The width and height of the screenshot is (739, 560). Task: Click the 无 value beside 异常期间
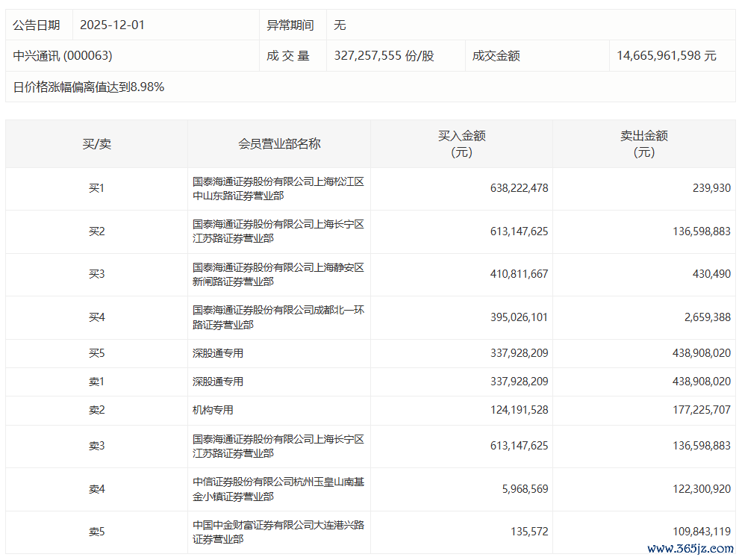[340, 25]
